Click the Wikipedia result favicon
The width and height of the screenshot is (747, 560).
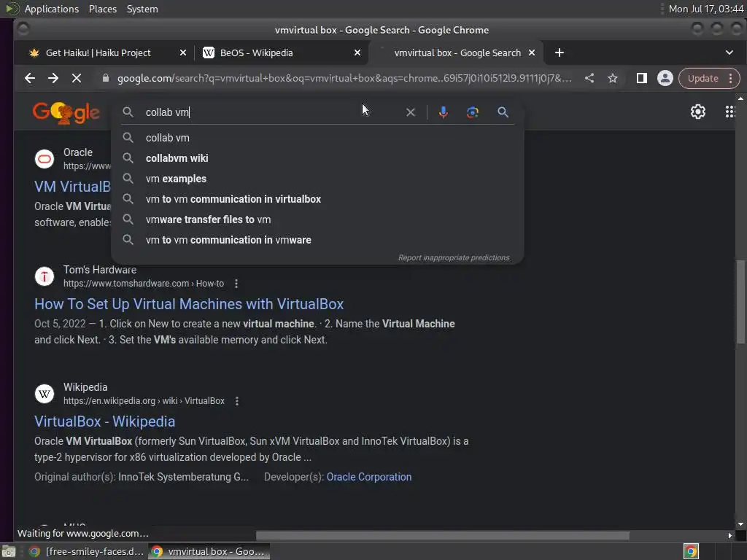click(44, 394)
